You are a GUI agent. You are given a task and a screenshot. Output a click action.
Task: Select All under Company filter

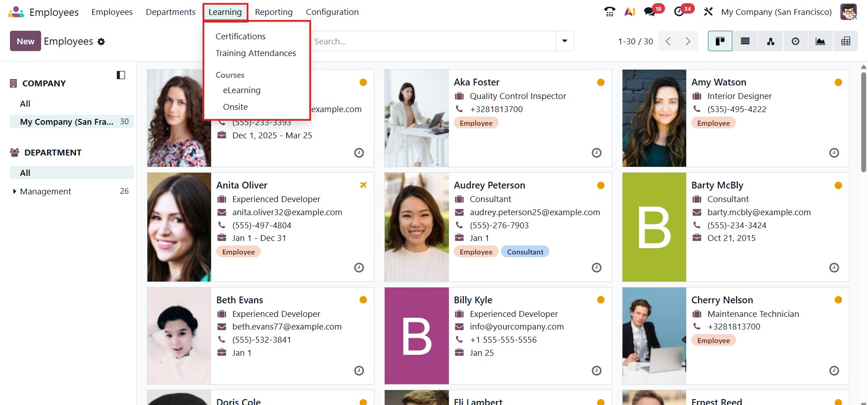(25, 104)
